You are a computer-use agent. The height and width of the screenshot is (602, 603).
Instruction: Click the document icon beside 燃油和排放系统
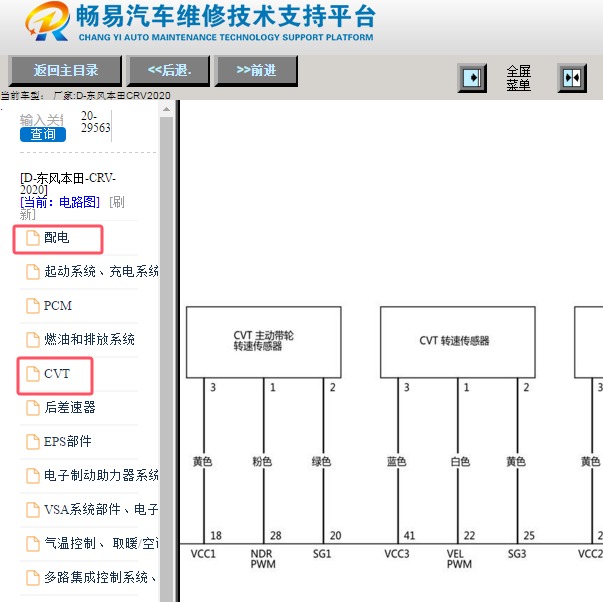point(33,339)
